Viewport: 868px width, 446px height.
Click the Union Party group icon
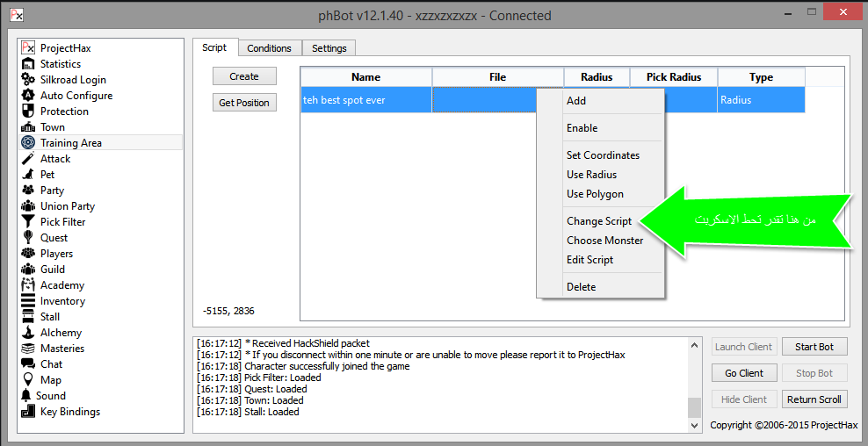(x=28, y=205)
